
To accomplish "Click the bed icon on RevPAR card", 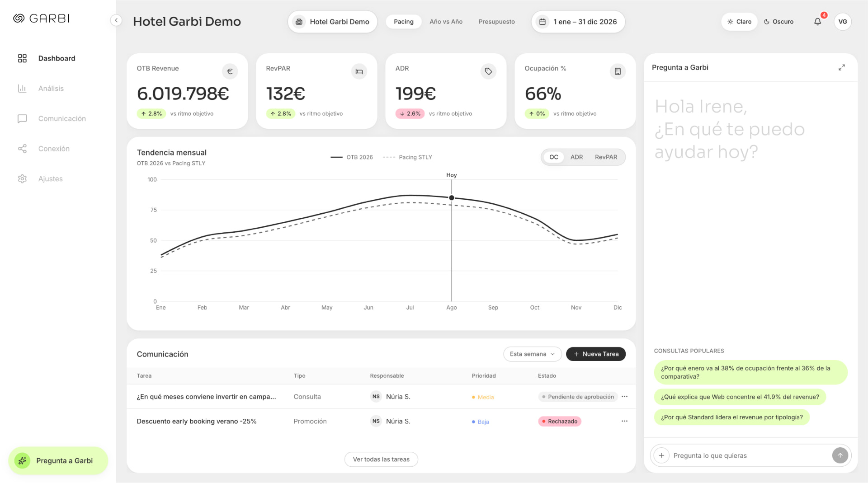I will [359, 71].
